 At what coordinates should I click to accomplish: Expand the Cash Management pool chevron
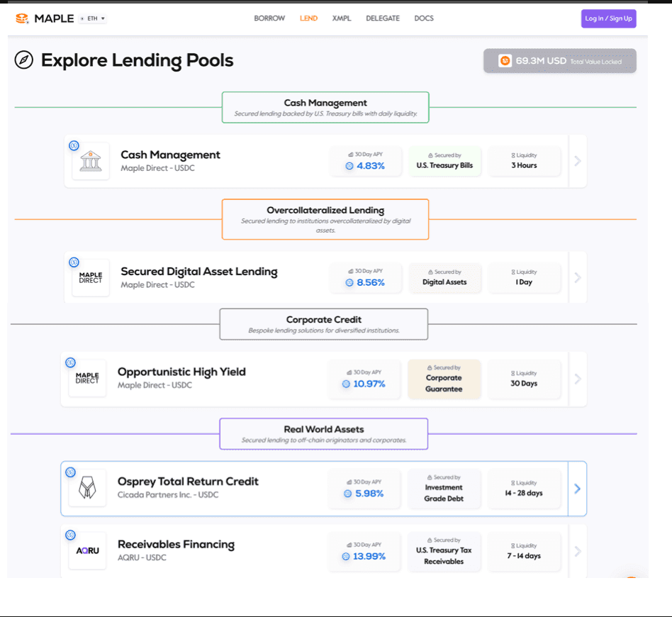click(578, 161)
